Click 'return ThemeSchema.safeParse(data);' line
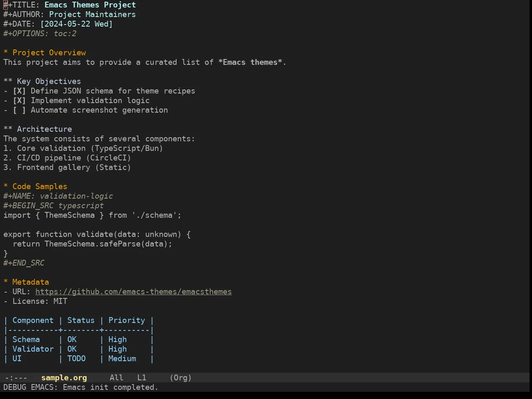This screenshot has height=399, width=532. pyautogui.click(x=92, y=244)
